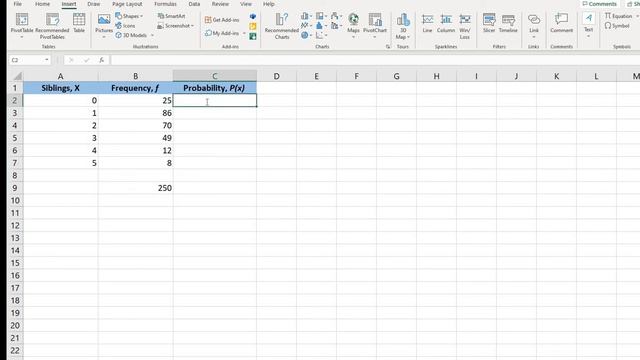Insert a scatter or bubble chart
Image resolution: width=640 pixels, height=360 pixels.
321,36
